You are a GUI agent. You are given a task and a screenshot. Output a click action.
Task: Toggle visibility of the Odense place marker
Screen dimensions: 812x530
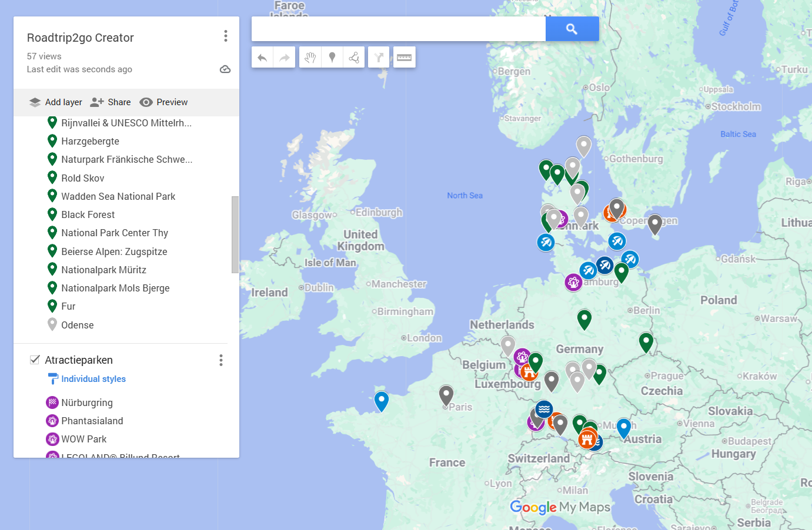[52, 324]
